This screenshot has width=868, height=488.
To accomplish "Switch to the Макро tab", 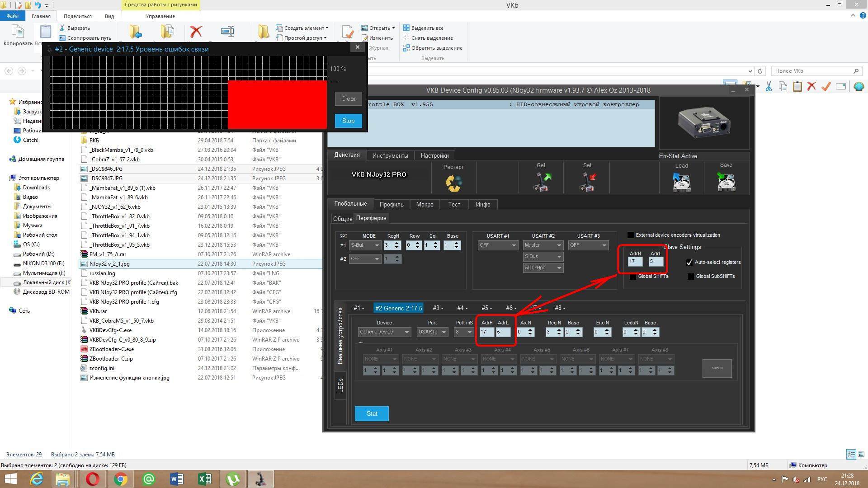I will point(425,204).
